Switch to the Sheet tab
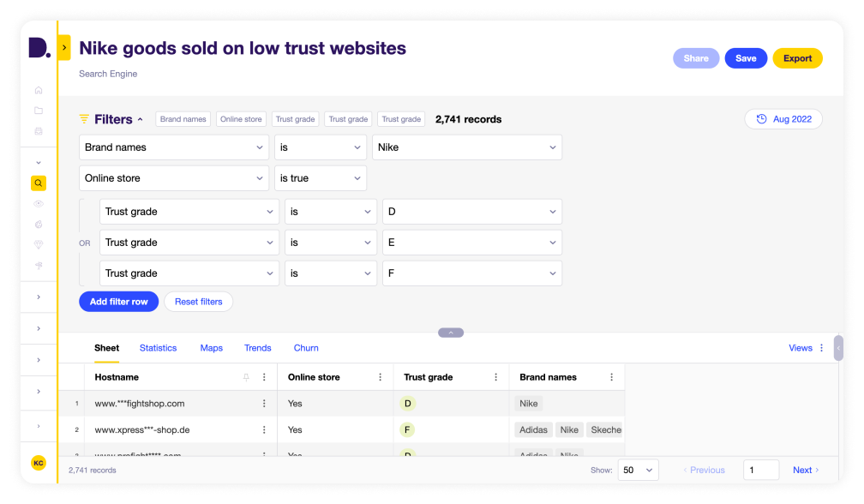864x504 pixels. (106, 348)
